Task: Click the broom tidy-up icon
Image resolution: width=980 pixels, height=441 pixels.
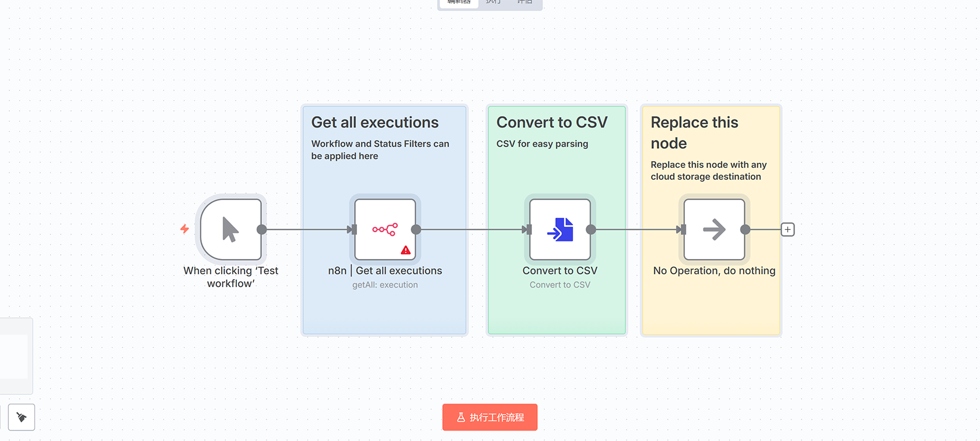Action: [22, 417]
